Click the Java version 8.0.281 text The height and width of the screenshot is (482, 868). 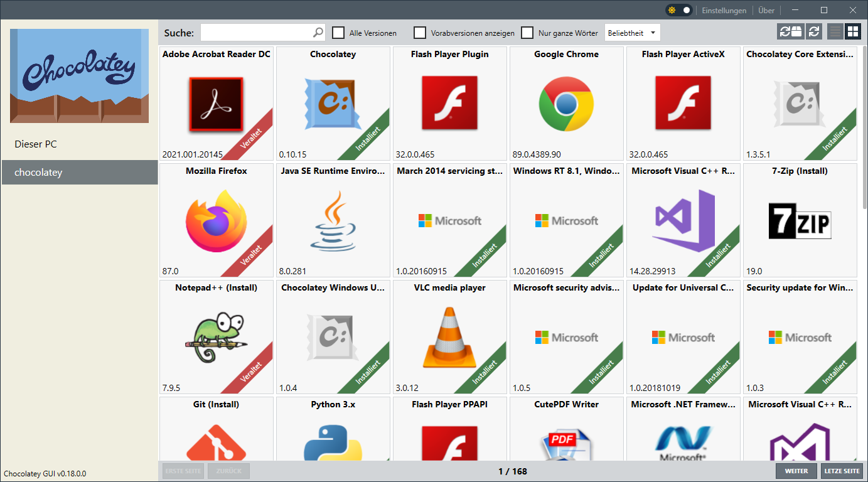(292, 271)
